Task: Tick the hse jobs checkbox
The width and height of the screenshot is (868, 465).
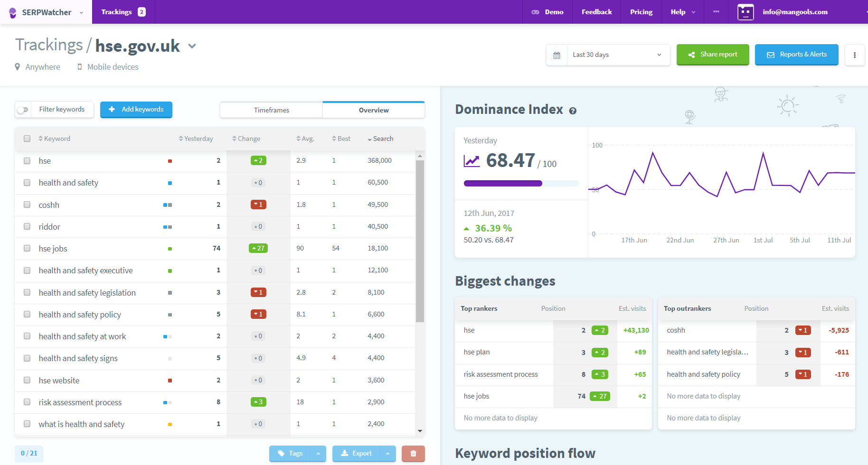Action: [x=27, y=248]
